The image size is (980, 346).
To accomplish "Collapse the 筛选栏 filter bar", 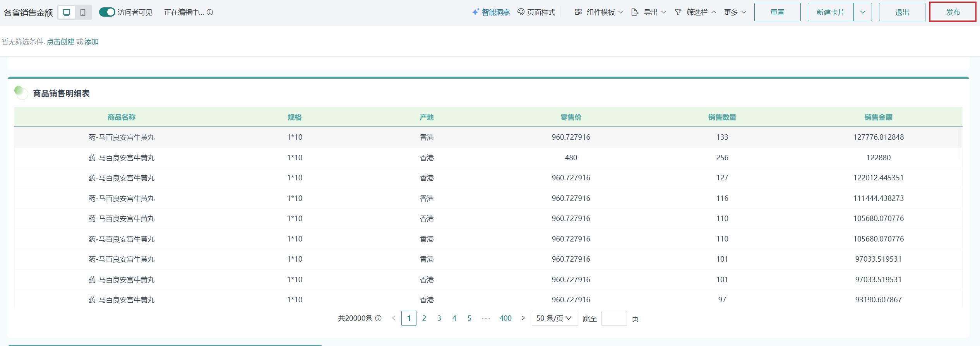I will [x=696, y=12].
